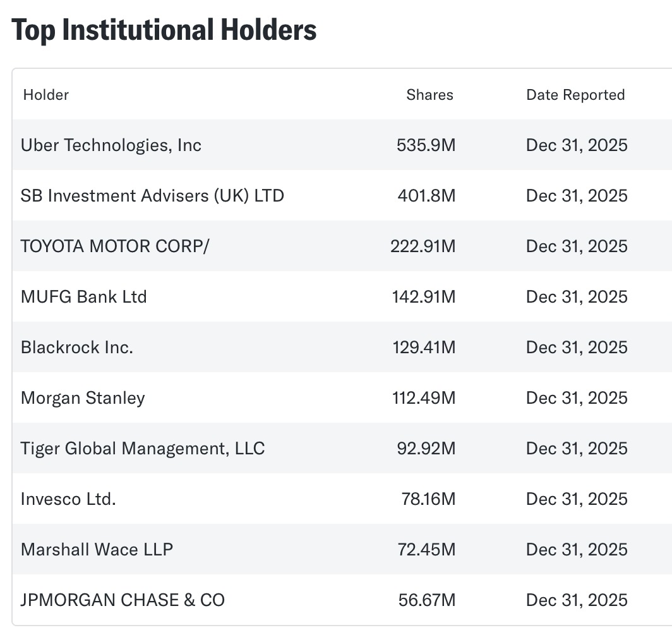Select the Blackrock Inc. row name
Viewport: 672px width, 642px height.
click(77, 348)
